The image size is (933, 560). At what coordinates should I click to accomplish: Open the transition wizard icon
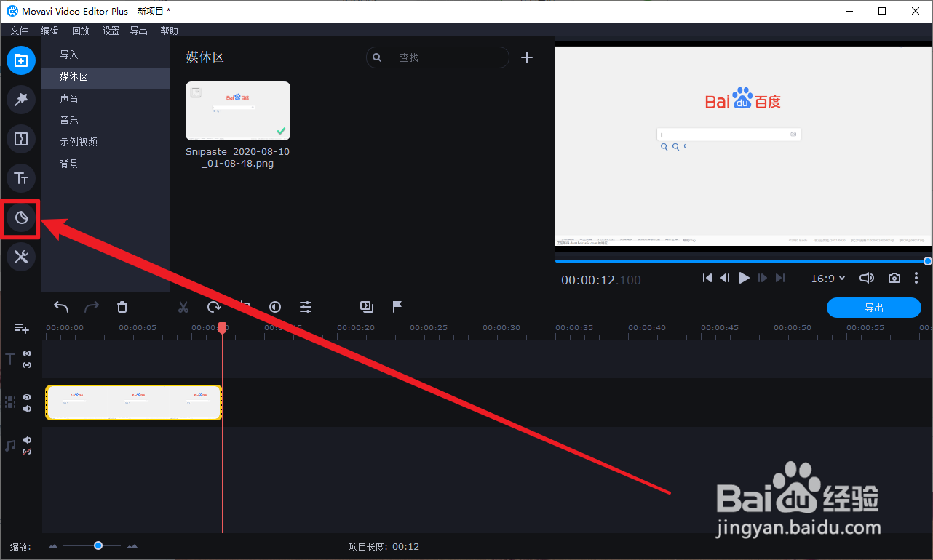(x=367, y=307)
